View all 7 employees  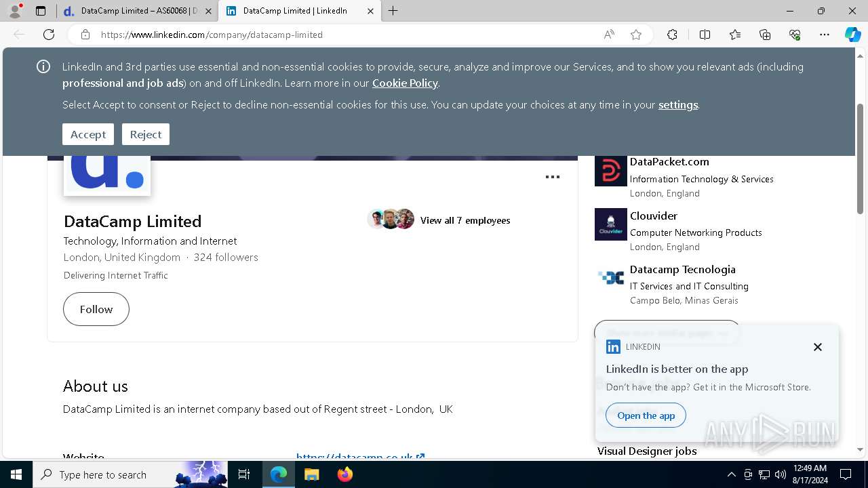point(465,220)
